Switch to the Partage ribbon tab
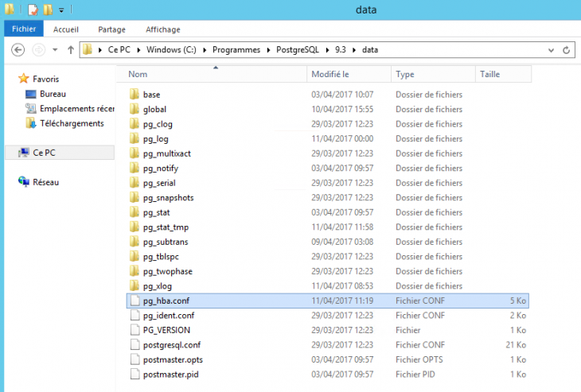The image size is (581, 392). [111, 29]
